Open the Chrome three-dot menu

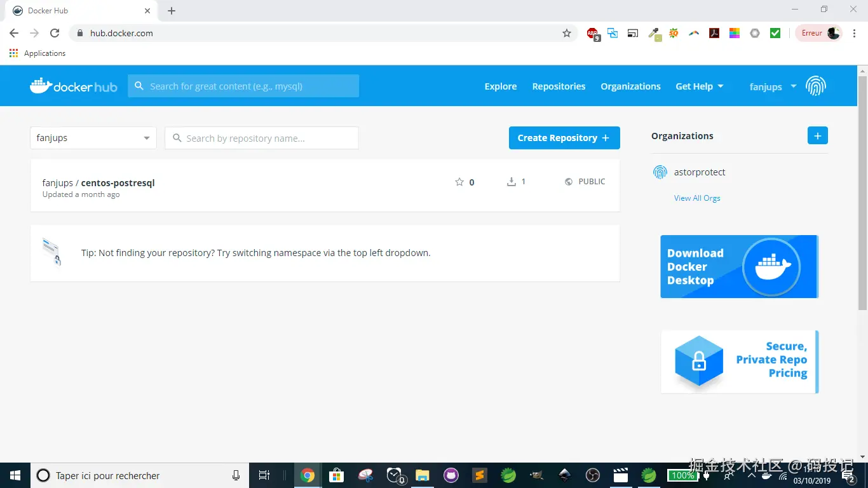pyautogui.click(x=854, y=33)
